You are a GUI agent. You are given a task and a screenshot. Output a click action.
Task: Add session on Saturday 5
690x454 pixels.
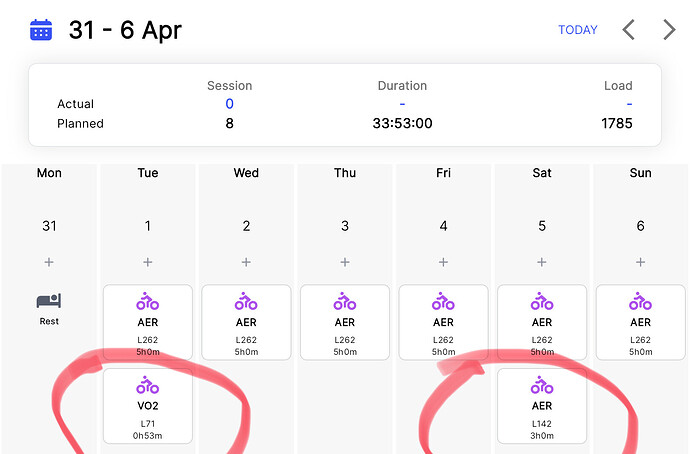point(542,262)
